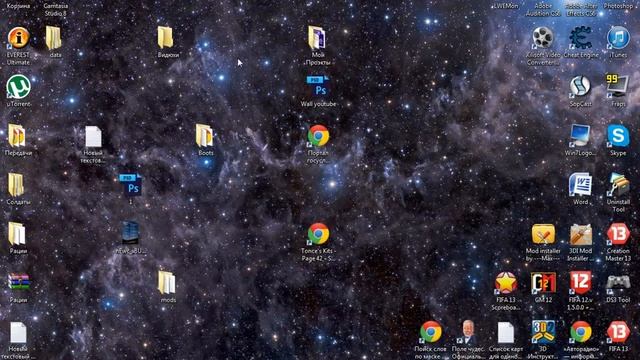Select text file below Рации archive

coord(18,333)
